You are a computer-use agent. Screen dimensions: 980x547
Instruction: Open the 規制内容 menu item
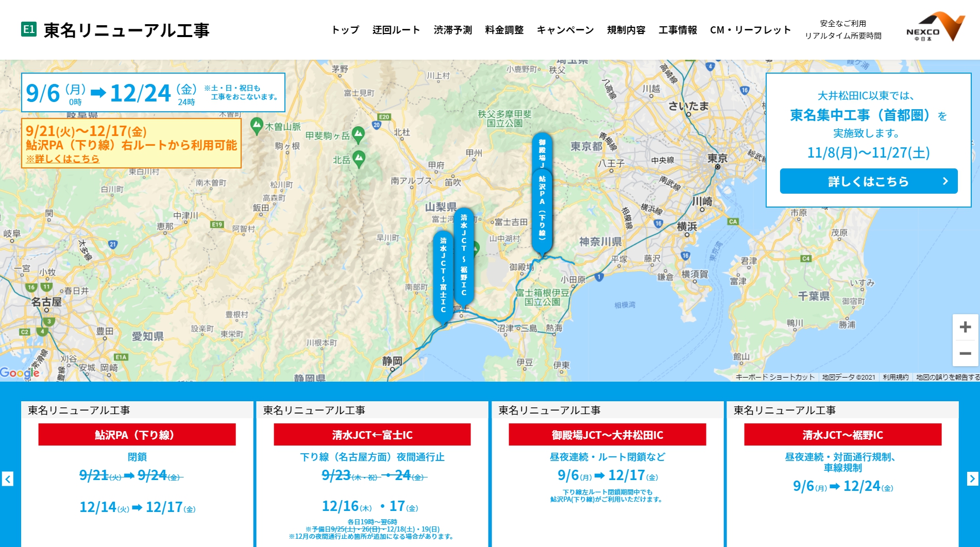click(626, 30)
